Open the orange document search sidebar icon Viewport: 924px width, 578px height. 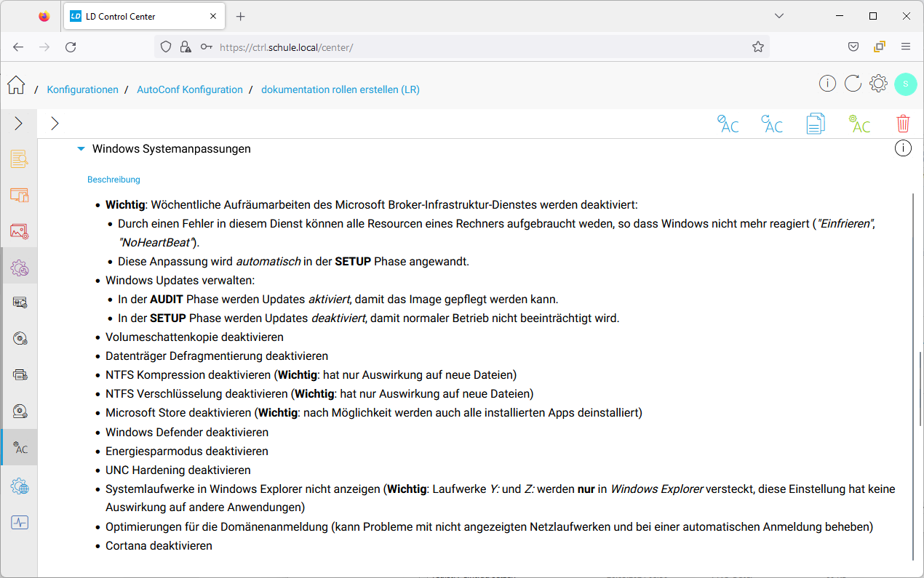tap(19, 158)
